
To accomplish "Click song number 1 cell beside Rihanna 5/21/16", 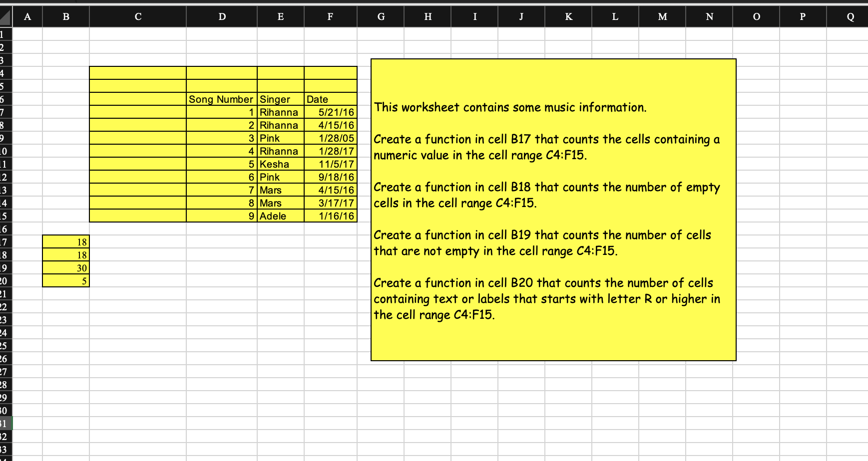I will click(222, 112).
